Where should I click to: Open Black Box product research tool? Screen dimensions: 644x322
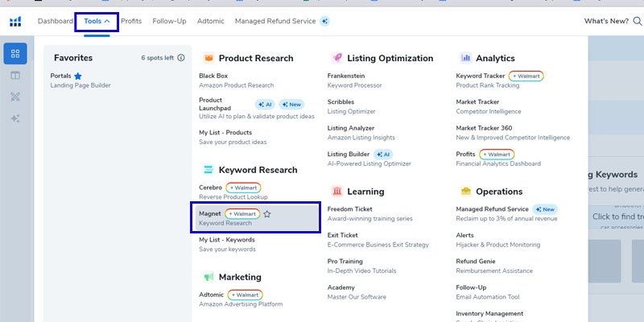click(237, 80)
